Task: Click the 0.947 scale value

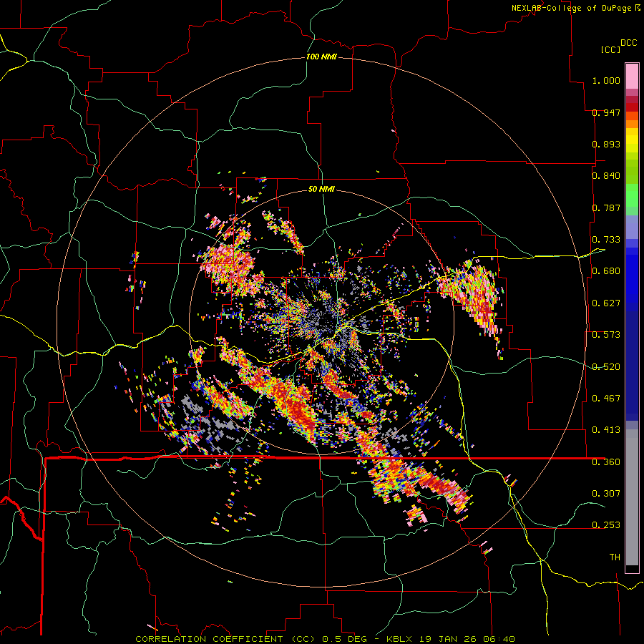Action: [606, 112]
